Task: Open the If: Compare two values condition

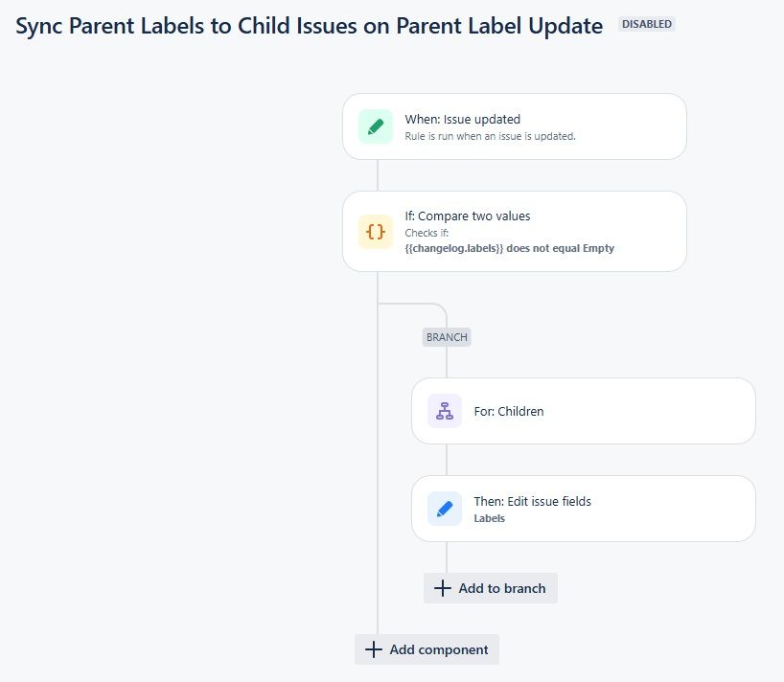Action: click(514, 231)
